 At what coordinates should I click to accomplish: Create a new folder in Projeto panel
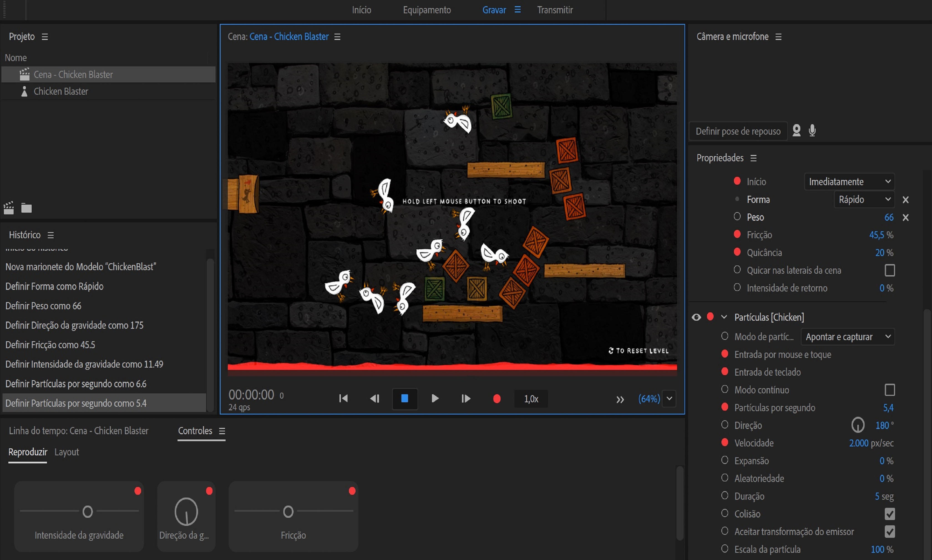[26, 208]
